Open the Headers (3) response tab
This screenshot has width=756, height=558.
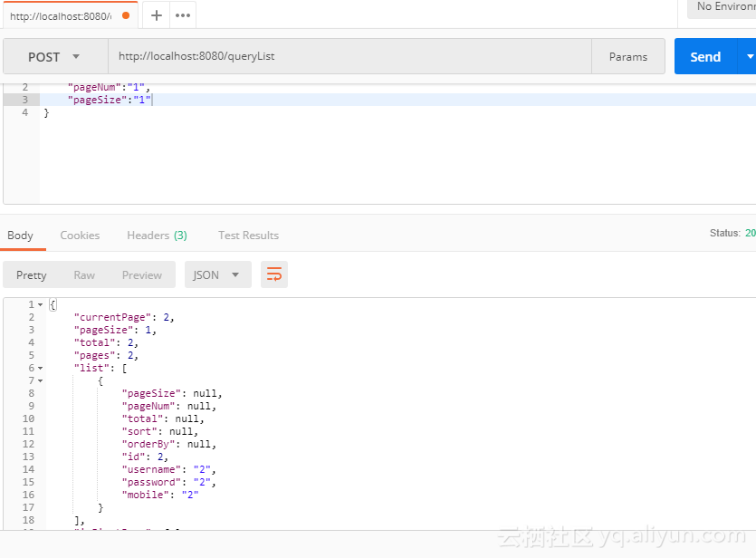coord(157,236)
